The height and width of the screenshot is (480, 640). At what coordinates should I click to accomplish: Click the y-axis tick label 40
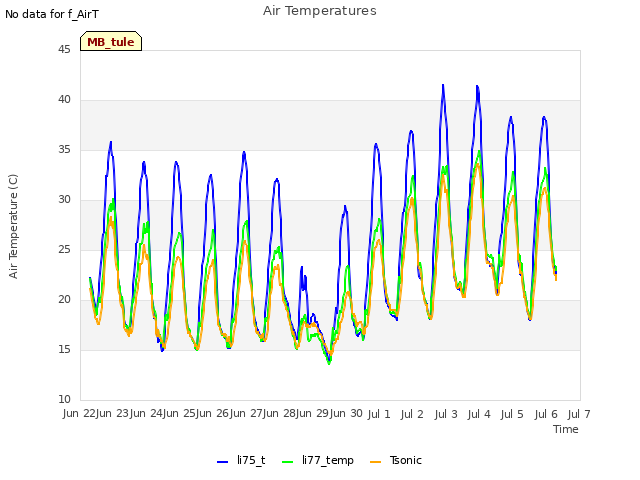pos(64,100)
